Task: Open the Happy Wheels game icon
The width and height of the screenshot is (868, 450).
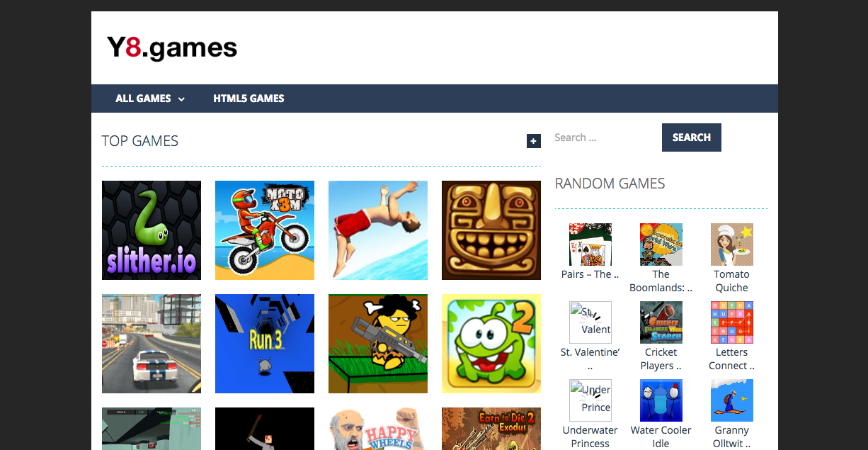Action: pyautogui.click(x=378, y=429)
